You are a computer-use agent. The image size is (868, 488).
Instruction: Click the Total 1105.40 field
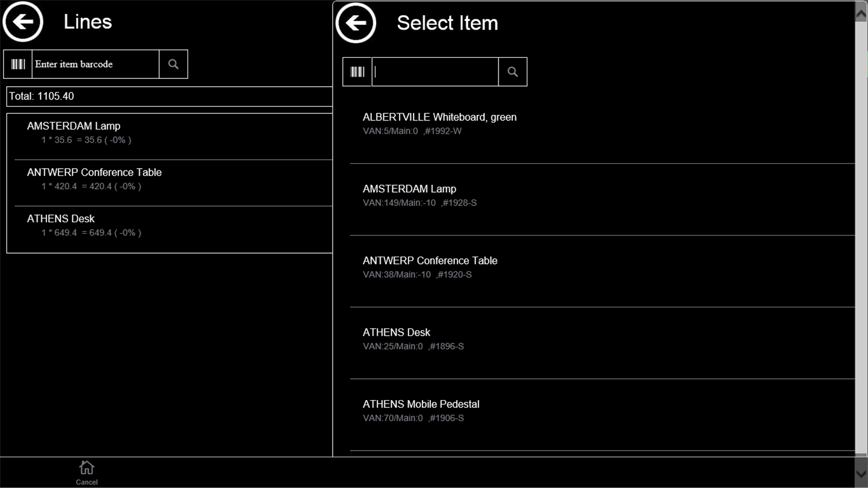pyautogui.click(x=169, y=96)
